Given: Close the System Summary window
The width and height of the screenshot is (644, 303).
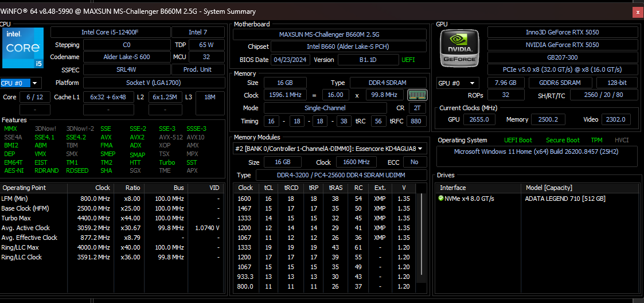Looking at the screenshot, I should click(x=638, y=12).
